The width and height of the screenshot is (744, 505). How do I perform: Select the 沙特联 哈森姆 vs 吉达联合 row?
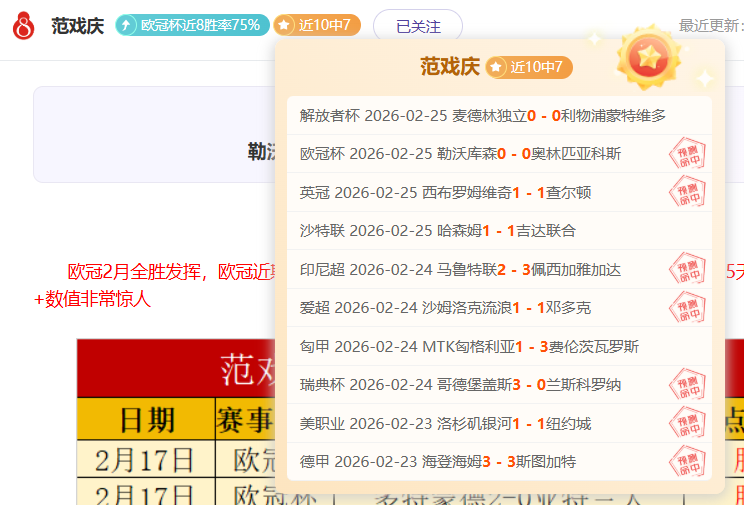(x=438, y=231)
